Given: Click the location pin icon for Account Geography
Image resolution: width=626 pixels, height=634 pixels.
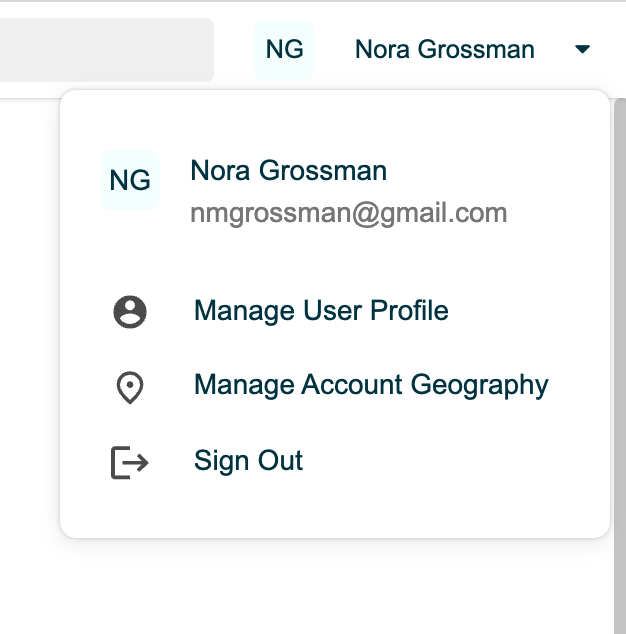Looking at the screenshot, I should pos(130,387).
